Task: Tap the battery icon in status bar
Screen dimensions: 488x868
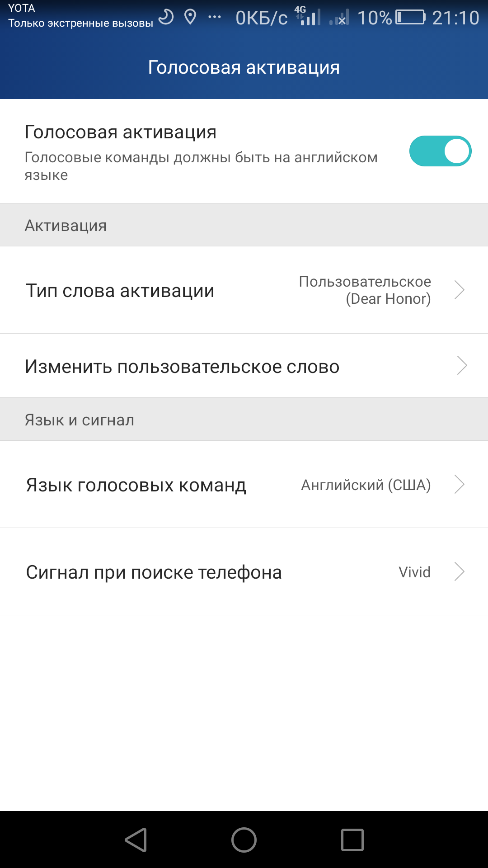Action: click(410, 17)
